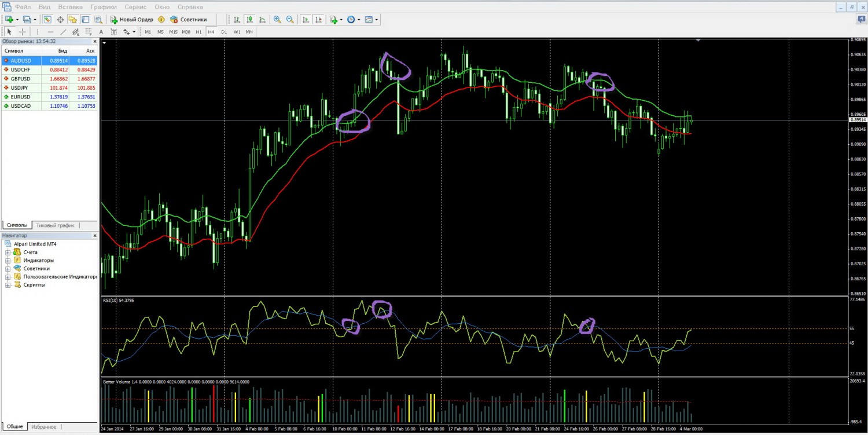Open the Profiles dropdown arrow

click(35, 20)
